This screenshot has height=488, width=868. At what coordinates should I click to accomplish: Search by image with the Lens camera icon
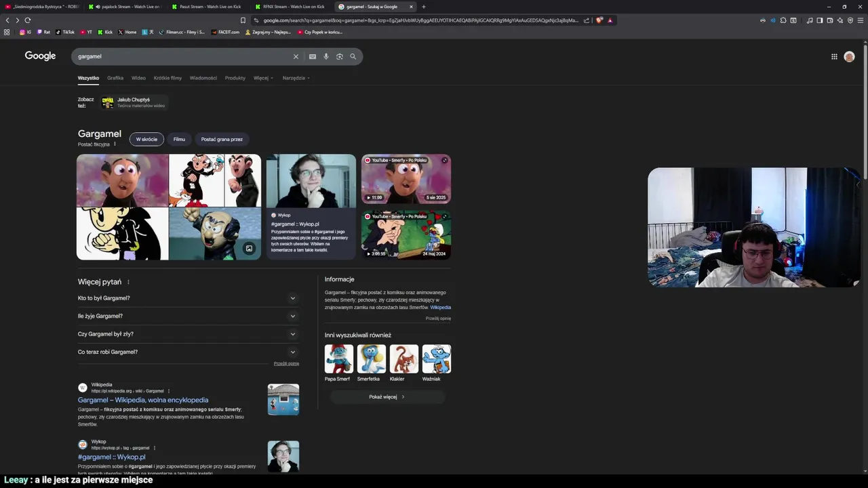click(x=340, y=56)
